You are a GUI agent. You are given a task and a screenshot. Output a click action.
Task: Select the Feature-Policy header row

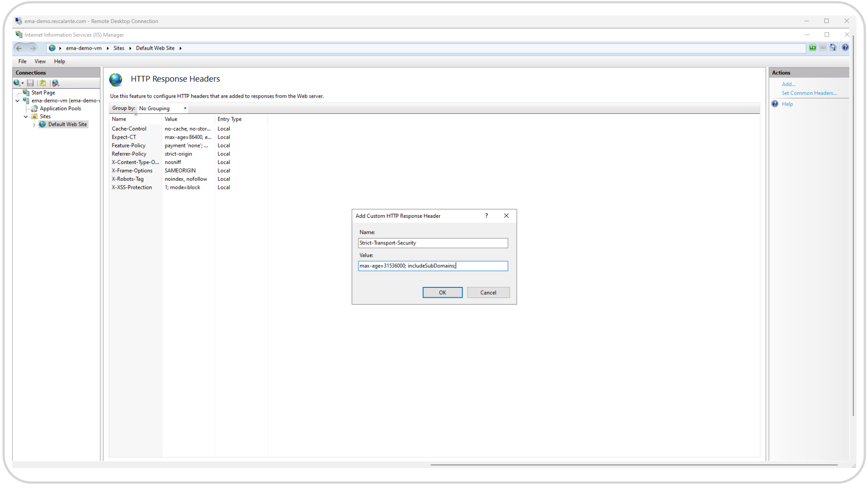pyautogui.click(x=188, y=145)
